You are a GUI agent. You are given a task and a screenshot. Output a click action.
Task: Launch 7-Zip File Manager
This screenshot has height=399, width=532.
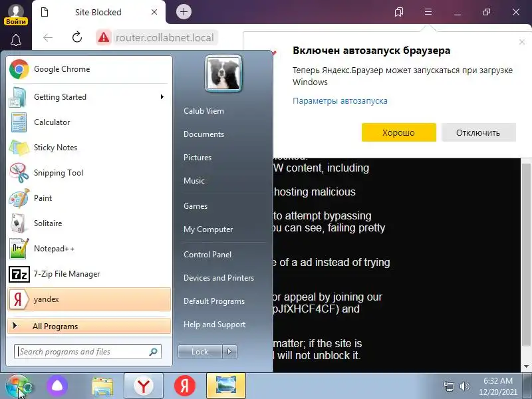[89, 274]
